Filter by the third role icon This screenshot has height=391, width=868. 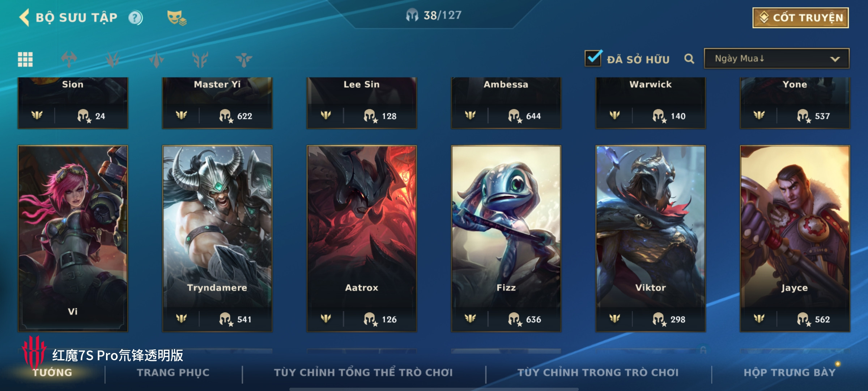pos(156,59)
